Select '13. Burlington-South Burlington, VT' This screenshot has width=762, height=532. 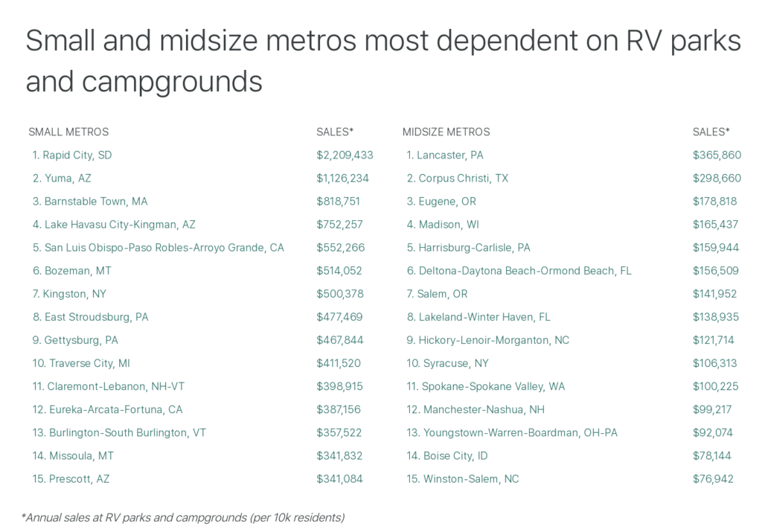pyautogui.click(x=119, y=433)
